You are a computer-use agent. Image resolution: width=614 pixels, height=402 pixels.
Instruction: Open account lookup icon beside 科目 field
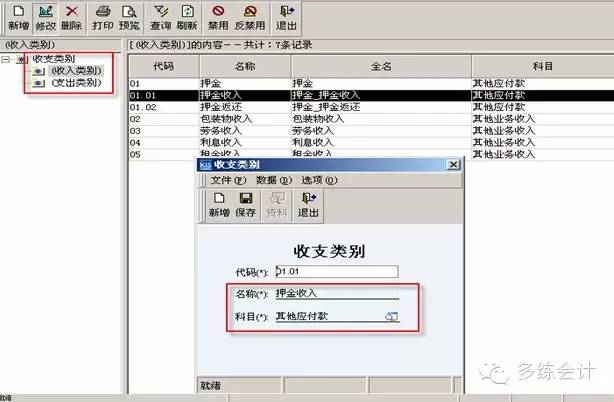(391, 317)
